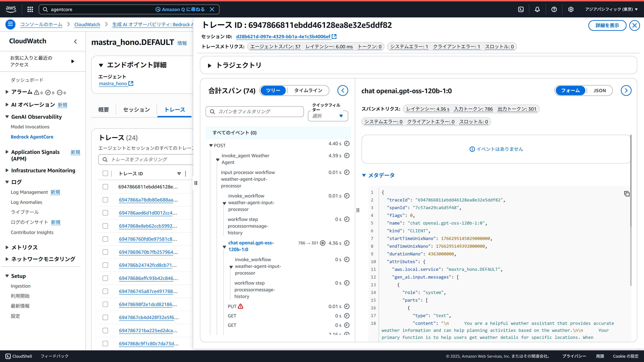Check the trace 6947866a78db80e688aa row checkbox

[x=105, y=200]
